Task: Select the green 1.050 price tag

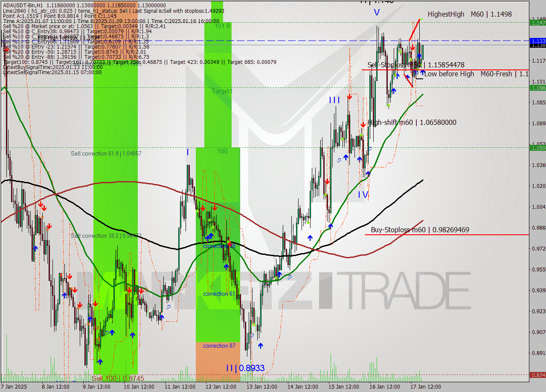Action: click(x=537, y=148)
